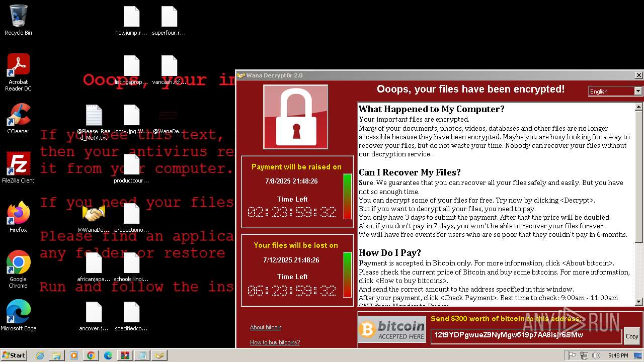Select the superfour file on the desktop
Viewport: 644px width, 362px height.
click(169, 21)
